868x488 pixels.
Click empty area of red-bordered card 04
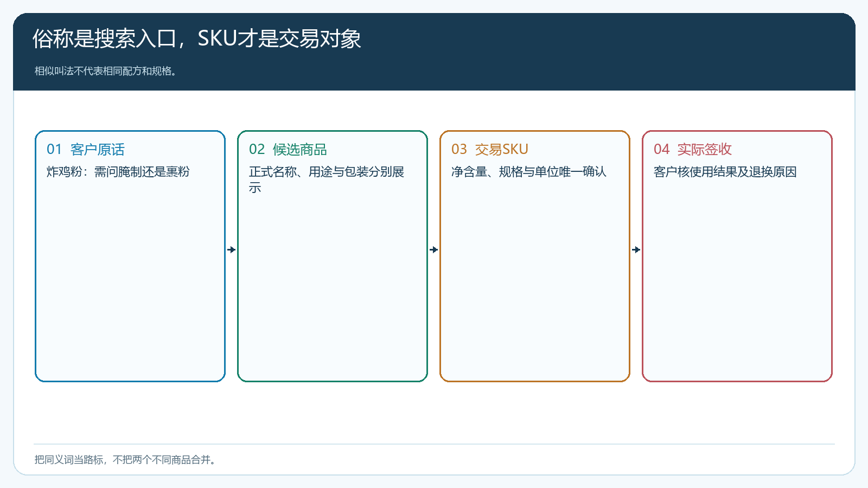737,282
